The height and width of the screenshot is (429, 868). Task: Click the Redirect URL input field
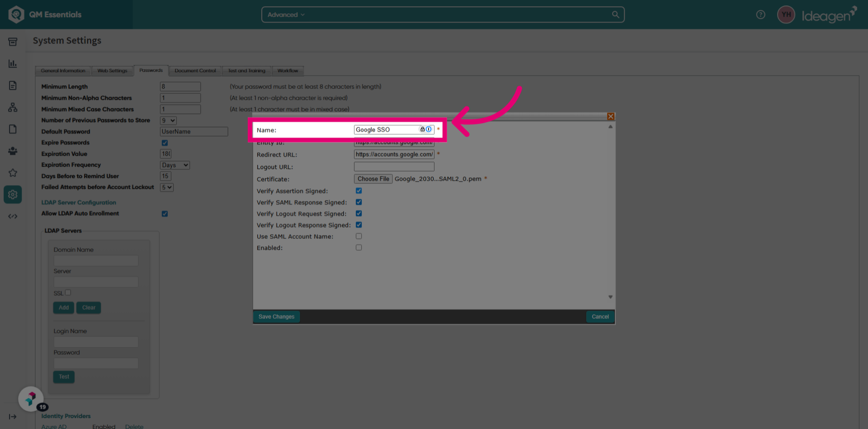coord(394,154)
